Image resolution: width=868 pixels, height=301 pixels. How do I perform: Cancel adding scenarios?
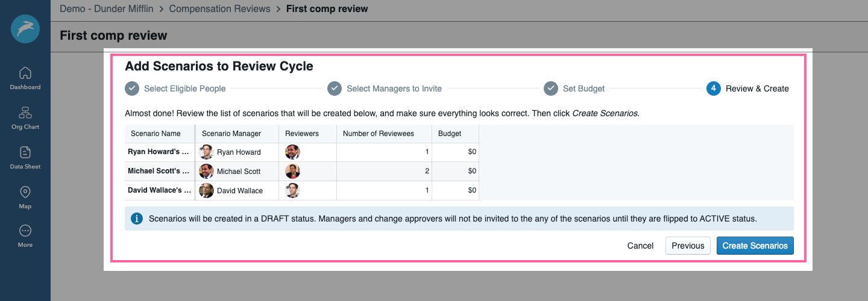(640, 246)
